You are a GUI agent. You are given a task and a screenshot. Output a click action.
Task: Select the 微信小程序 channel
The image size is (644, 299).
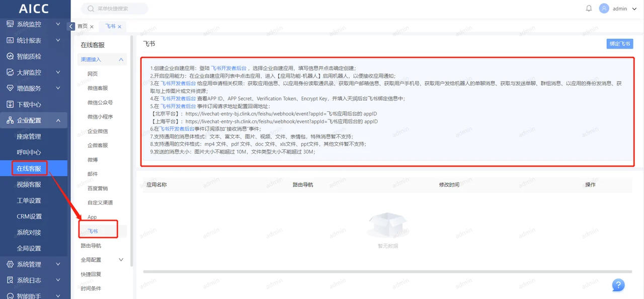100,117
